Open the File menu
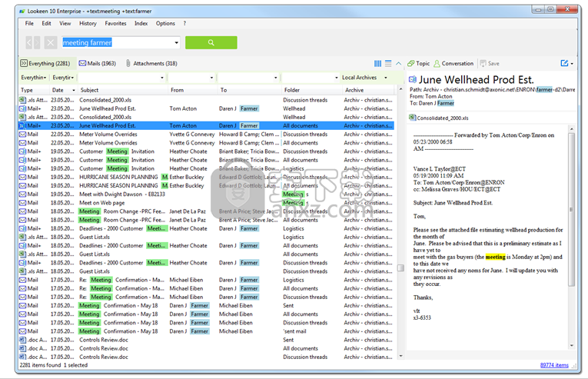The height and width of the screenshot is (379, 588). coord(29,23)
